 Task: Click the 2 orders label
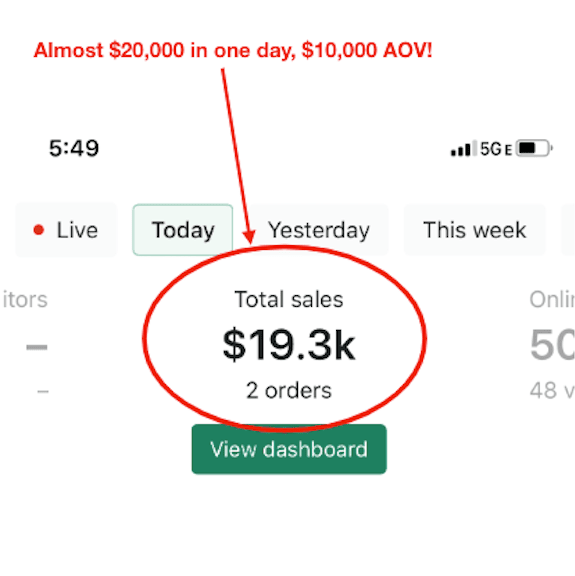(x=289, y=390)
